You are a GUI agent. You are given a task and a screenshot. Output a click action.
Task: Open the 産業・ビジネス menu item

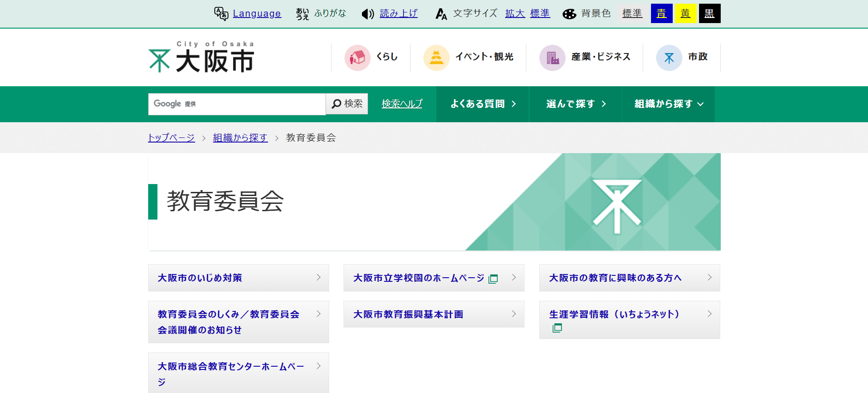pos(601,57)
